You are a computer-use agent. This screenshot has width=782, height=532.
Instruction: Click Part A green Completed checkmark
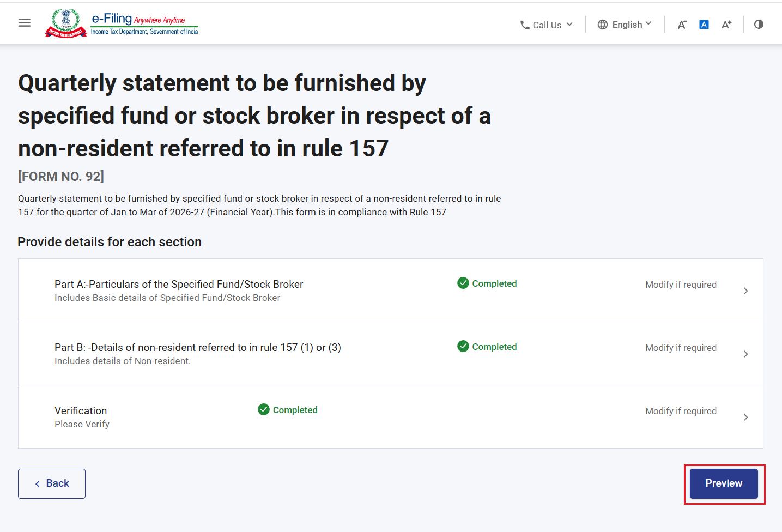point(463,283)
